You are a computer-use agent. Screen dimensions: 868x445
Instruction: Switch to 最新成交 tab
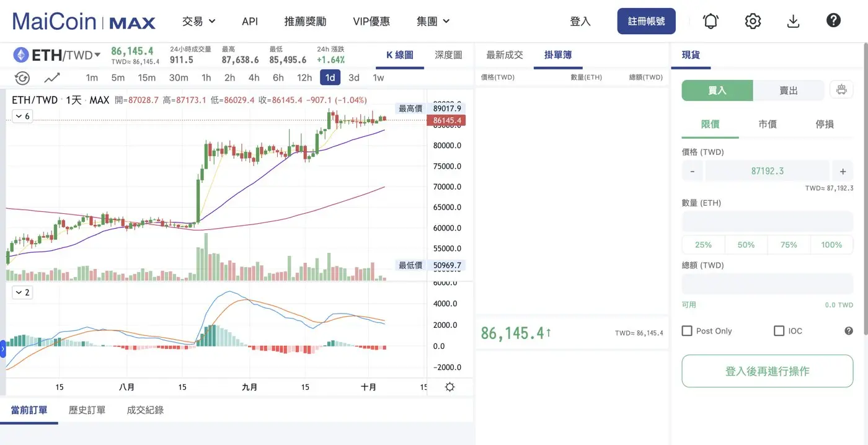(x=505, y=55)
